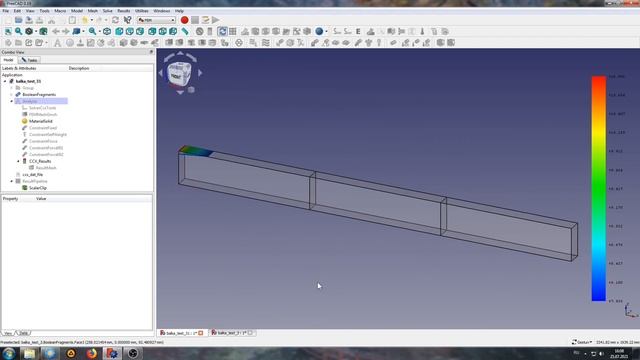Screen dimensions: 640x360
Task: Expand the BooleanFragments tree node
Action: 12,94
